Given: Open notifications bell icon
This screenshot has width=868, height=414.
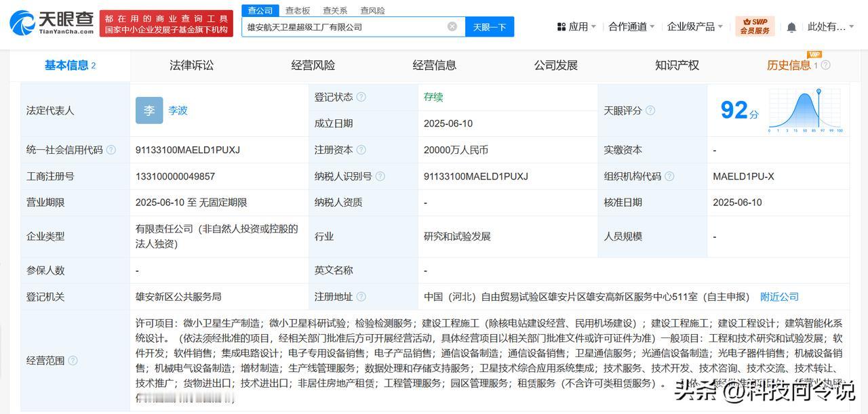Looking at the screenshot, I should point(791,27).
